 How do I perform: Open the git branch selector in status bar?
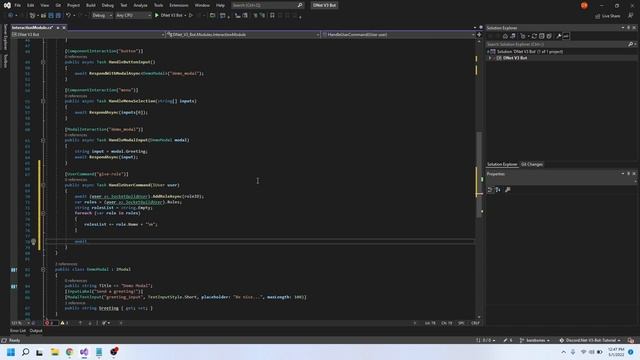click(535, 340)
